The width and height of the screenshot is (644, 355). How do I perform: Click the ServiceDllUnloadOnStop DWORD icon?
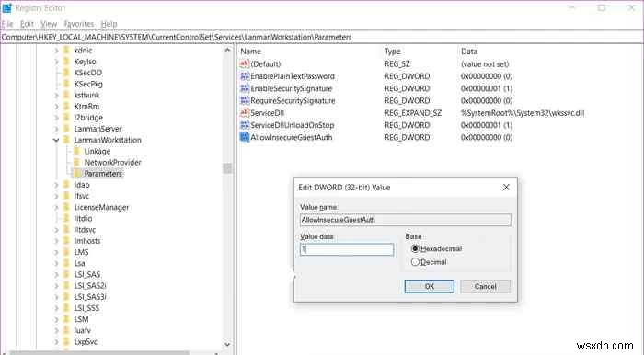tap(245, 125)
